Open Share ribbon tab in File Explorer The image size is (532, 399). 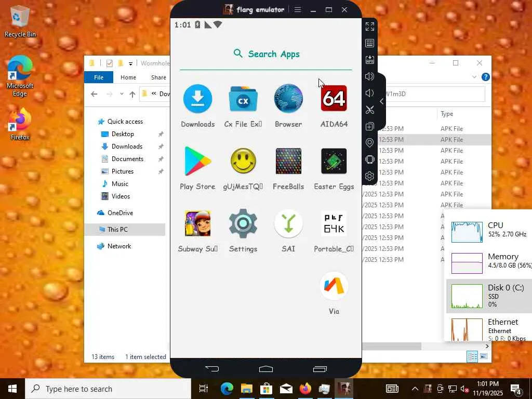pyautogui.click(x=158, y=77)
